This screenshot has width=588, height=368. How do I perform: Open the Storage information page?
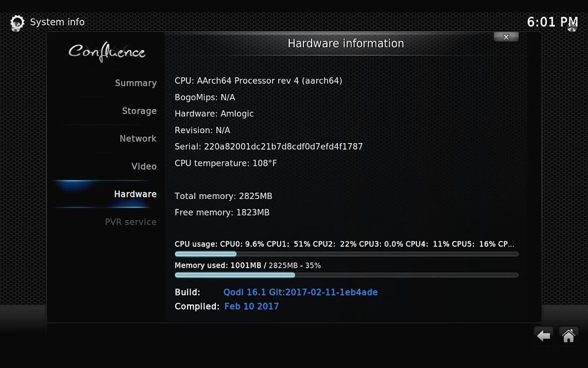tap(139, 111)
